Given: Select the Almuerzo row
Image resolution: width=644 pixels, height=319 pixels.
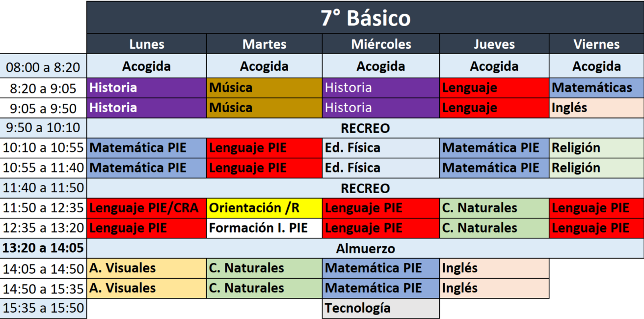Looking at the screenshot, I should pos(365,249).
